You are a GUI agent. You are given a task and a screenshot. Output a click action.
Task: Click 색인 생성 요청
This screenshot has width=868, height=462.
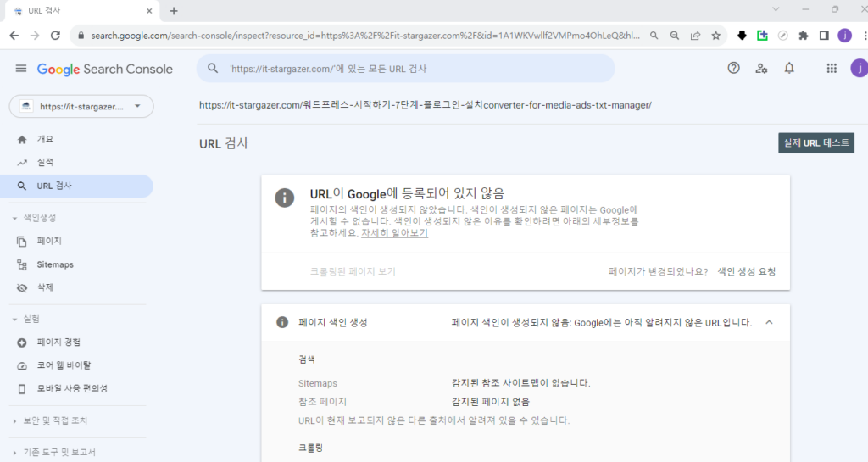746,271
